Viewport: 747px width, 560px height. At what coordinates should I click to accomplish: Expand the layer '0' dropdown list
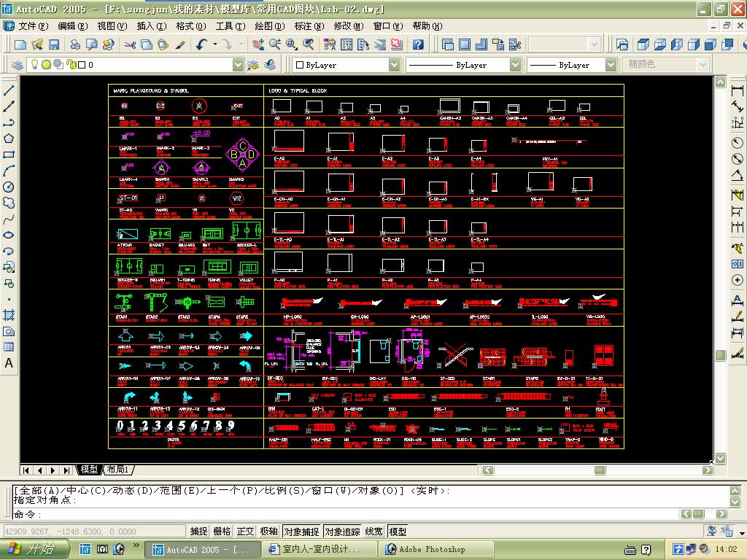pos(238,65)
